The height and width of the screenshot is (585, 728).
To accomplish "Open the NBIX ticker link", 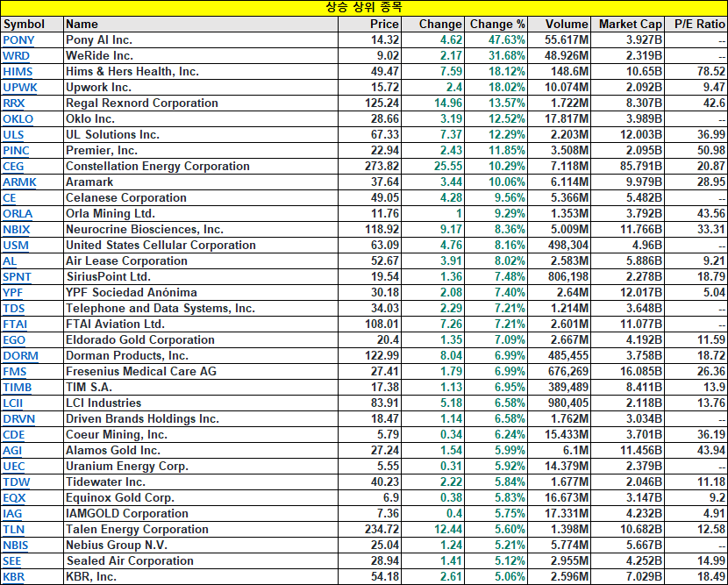I will click(x=17, y=230).
